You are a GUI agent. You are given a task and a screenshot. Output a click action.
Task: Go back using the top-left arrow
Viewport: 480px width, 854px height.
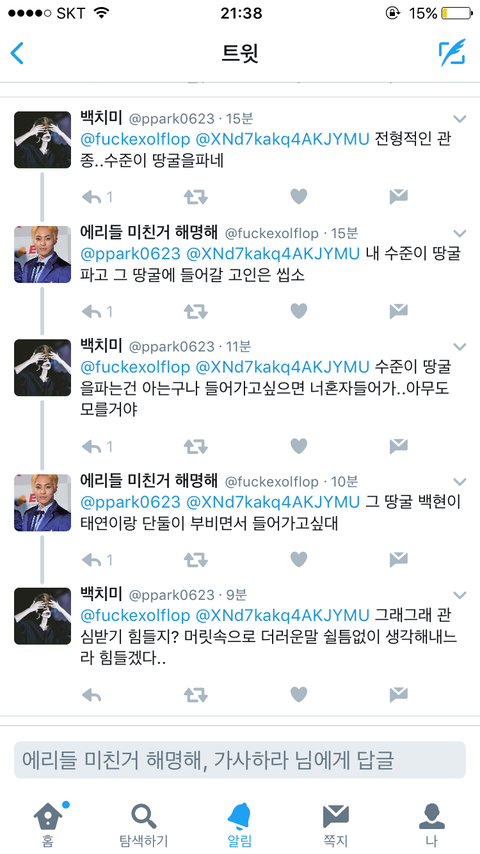[17, 53]
